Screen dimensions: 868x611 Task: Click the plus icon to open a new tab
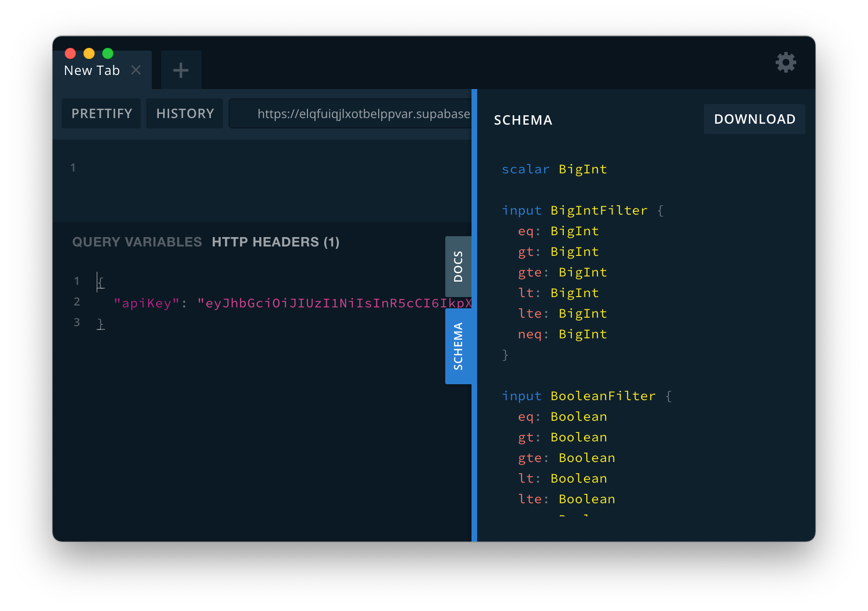click(180, 69)
